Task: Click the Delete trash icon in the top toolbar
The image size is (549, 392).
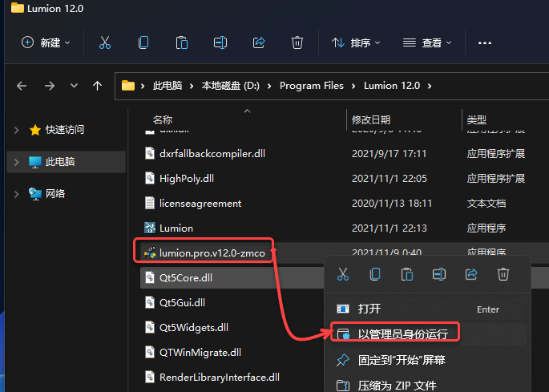Action: [x=297, y=42]
